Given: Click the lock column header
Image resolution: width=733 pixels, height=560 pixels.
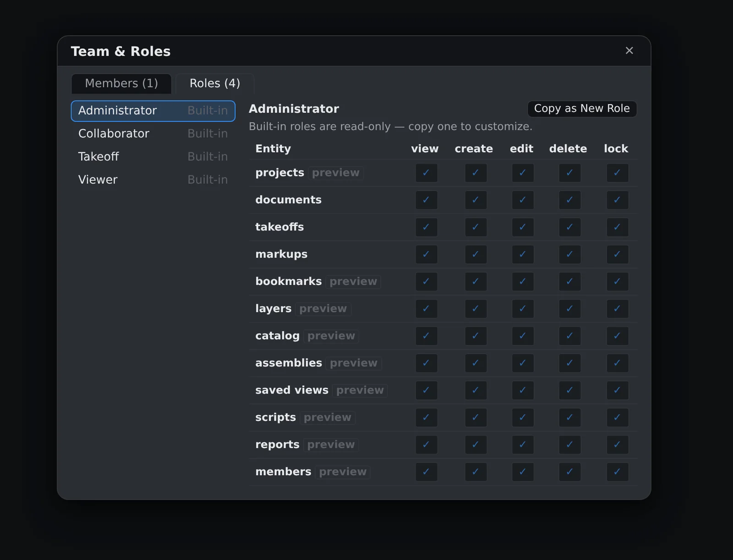Looking at the screenshot, I should (x=616, y=149).
